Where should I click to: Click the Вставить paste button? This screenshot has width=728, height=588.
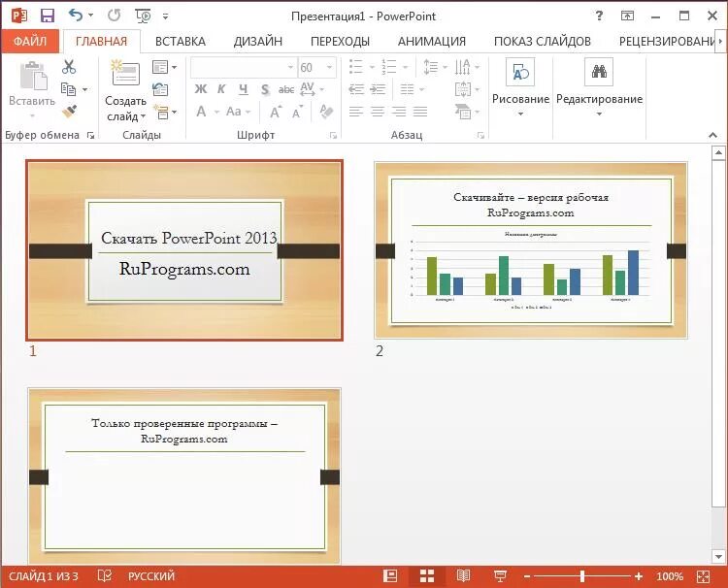[32, 89]
